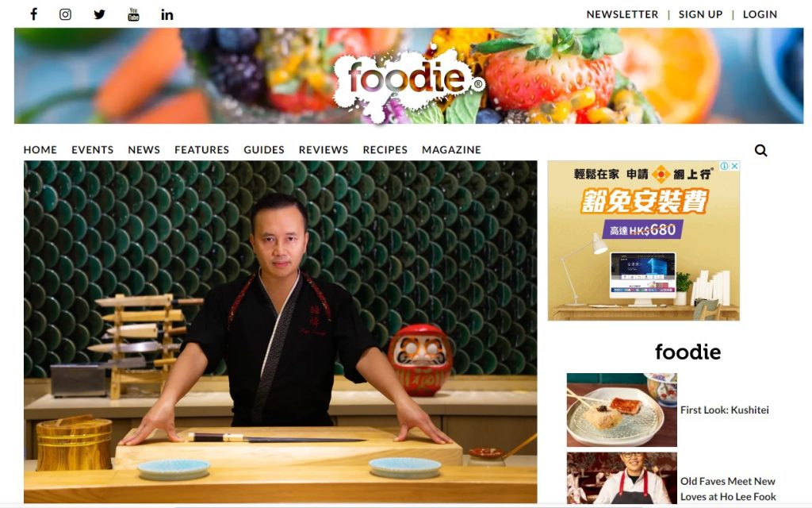The width and height of the screenshot is (812, 508).
Task: Close the advertisement with the X icon
Action: (x=734, y=166)
